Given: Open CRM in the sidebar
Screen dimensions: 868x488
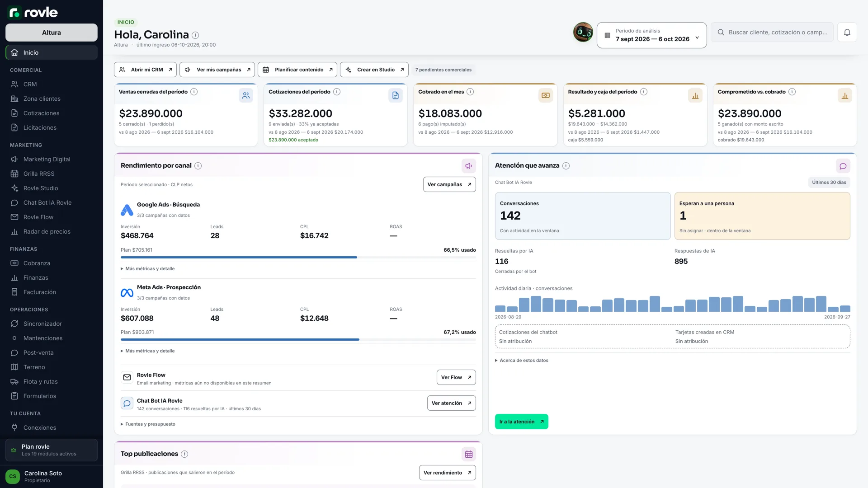Looking at the screenshot, I should tap(52, 84).
